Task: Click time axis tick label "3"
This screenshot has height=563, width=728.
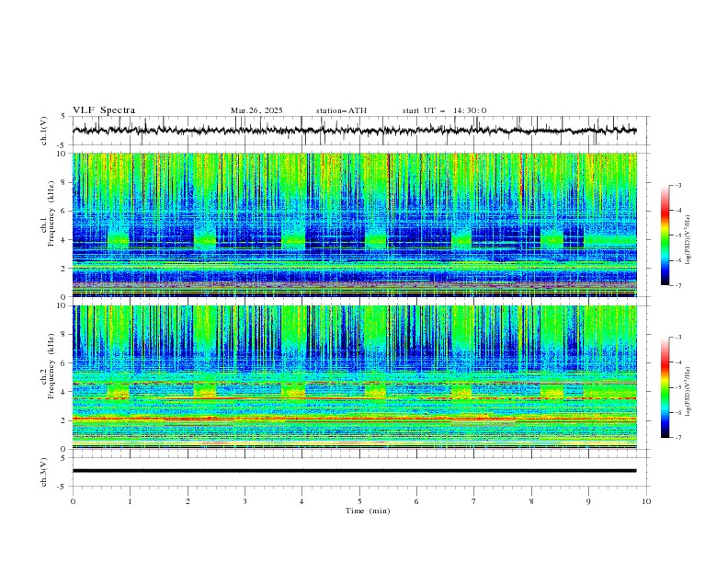Action: point(245,501)
